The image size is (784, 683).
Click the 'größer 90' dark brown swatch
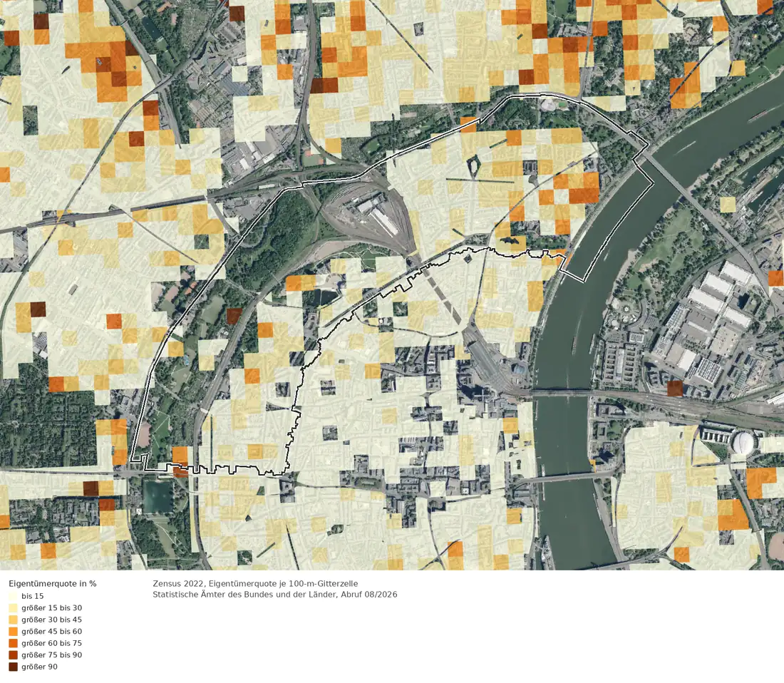(x=13, y=667)
